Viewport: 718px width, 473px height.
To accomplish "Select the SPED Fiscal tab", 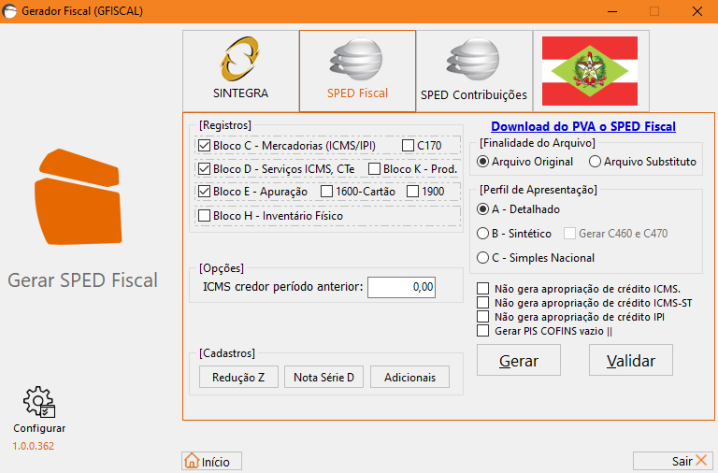I will [x=357, y=71].
